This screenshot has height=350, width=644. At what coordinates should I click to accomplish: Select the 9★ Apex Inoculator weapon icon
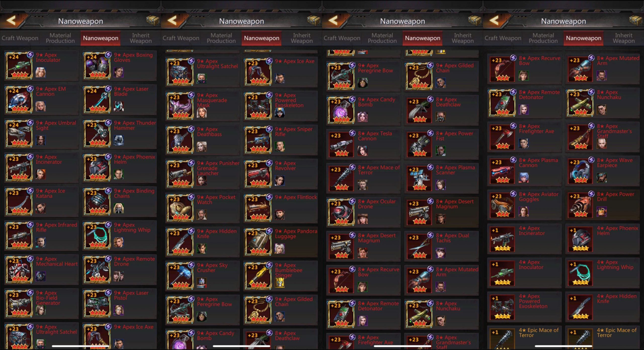pyautogui.click(x=19, y=66)
